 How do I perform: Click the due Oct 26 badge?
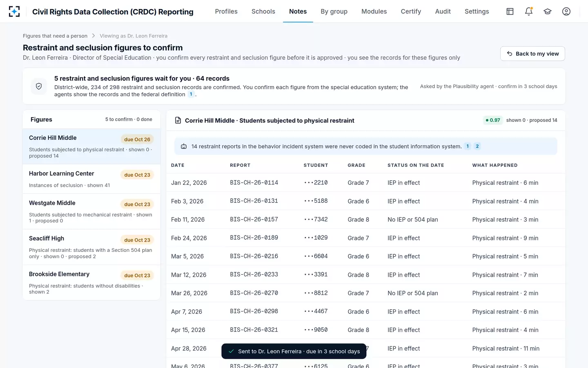(x=137, y=139)
